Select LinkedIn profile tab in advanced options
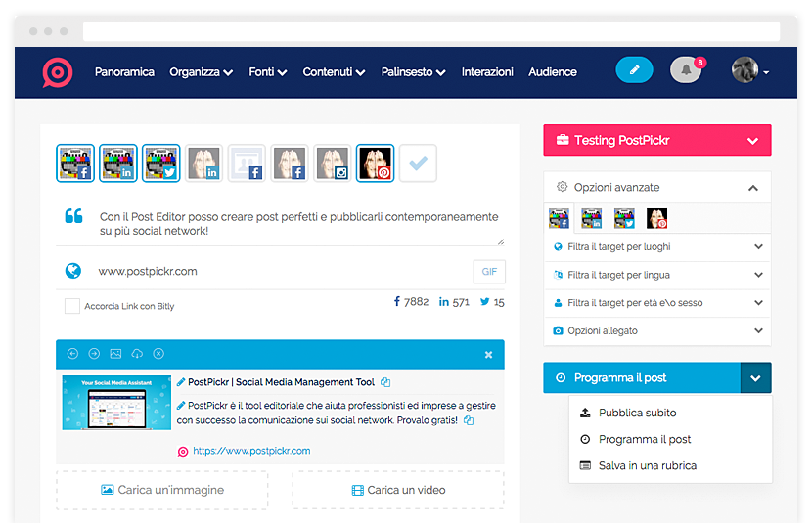Screen dimensions: 812x523 pos(592,218)
